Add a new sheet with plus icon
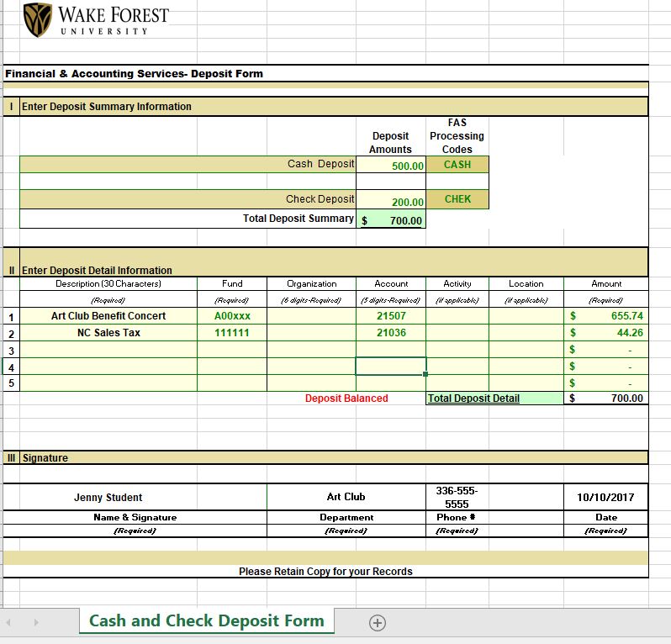This screenshot has height=644, width=671. click(377, 623)
